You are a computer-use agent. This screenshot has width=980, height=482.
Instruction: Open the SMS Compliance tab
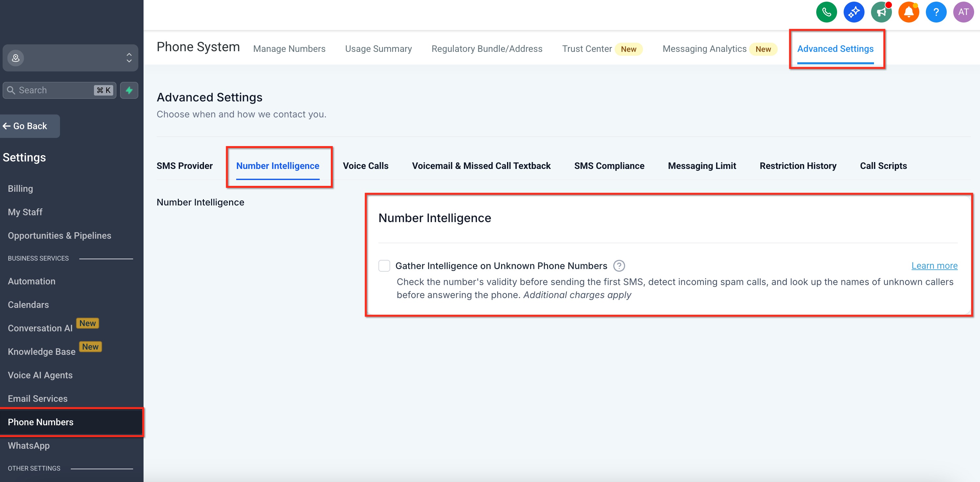(609, 166)
